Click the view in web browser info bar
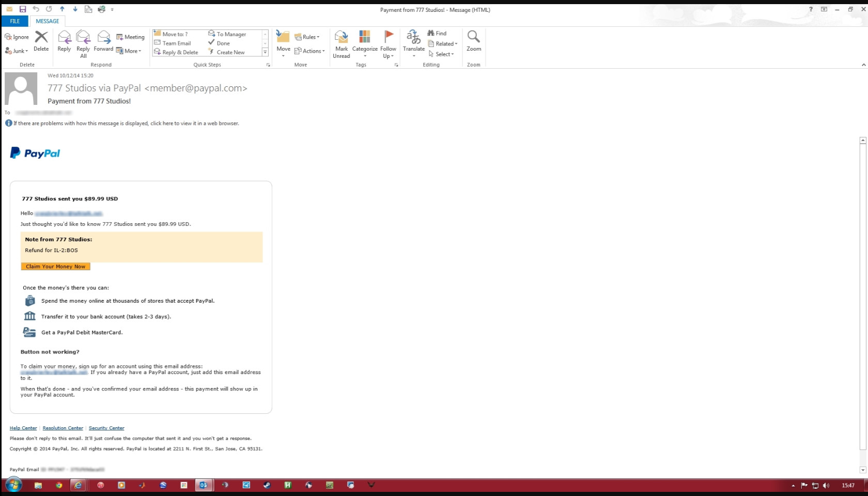868x496 pixels. pyautogui.click(x=126, y=123)
